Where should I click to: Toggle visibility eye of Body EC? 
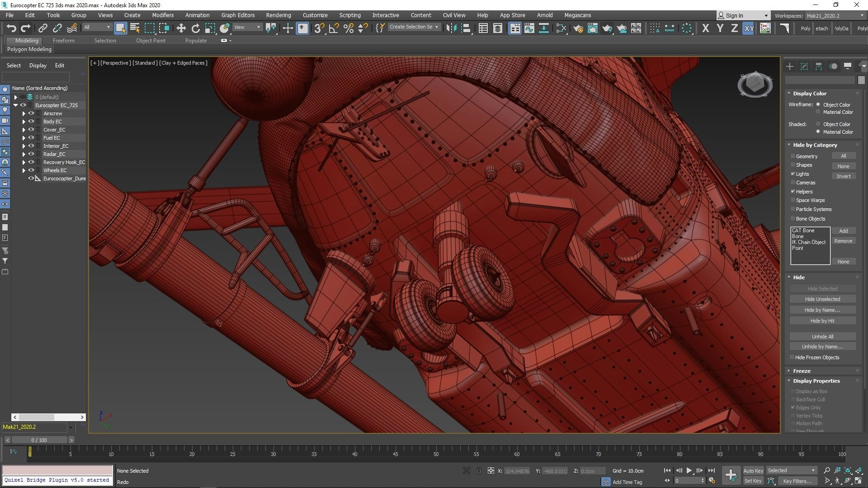click(x=31, y=121)
